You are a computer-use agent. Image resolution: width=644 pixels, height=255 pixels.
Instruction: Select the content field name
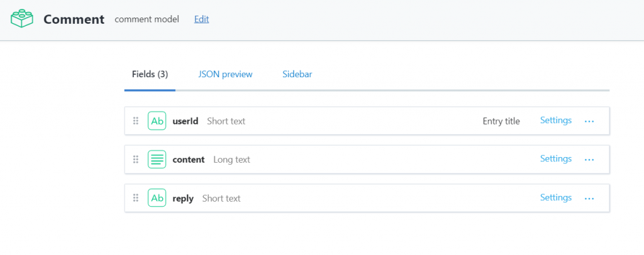pyautogui.click(x=189, y=160)
